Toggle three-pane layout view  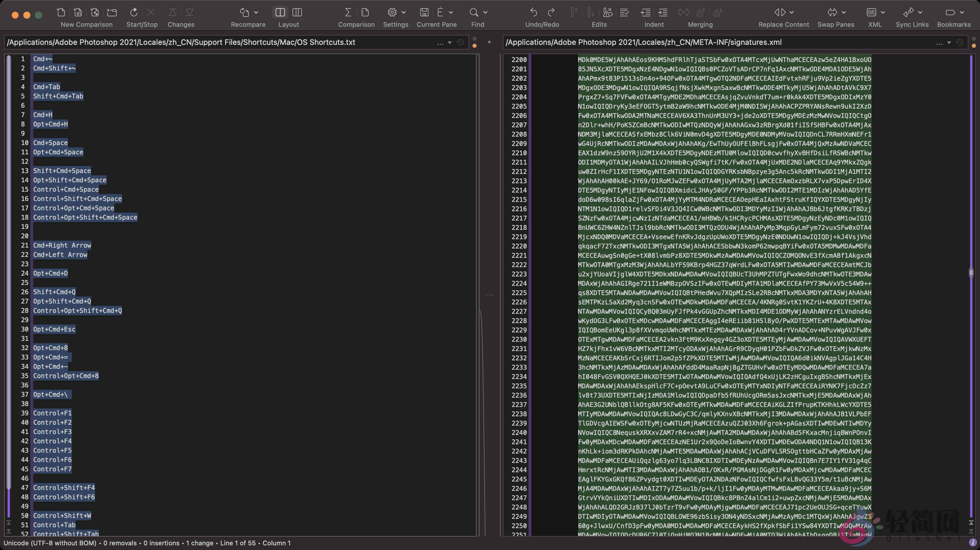(297, 12)
